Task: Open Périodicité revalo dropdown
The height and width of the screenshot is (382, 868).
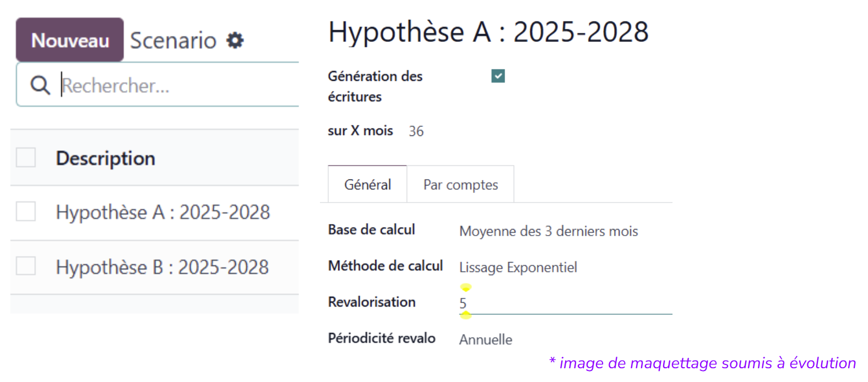Action: (486, 340)
